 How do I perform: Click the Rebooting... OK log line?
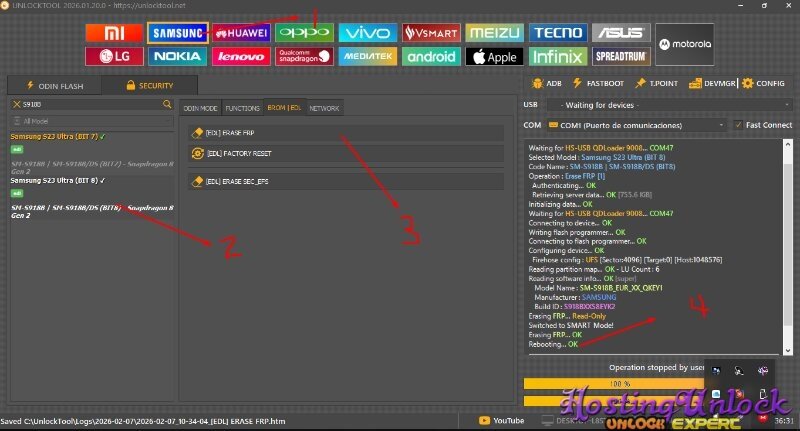coord(553,344)
